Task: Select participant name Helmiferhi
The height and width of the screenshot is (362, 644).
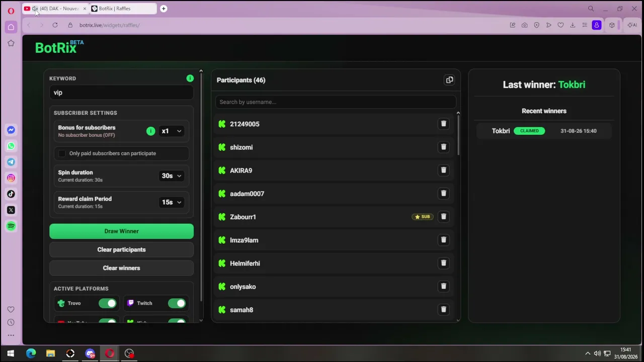Action: coord(245,263)
